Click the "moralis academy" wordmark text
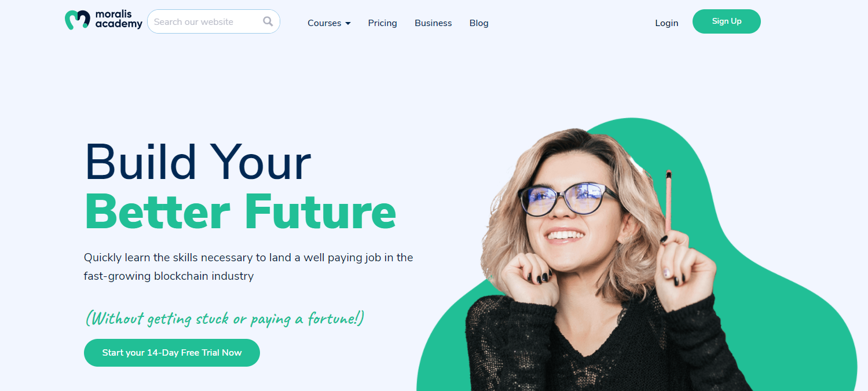The image size is (868, 391). pyautogui.click(x=118, y=20)
